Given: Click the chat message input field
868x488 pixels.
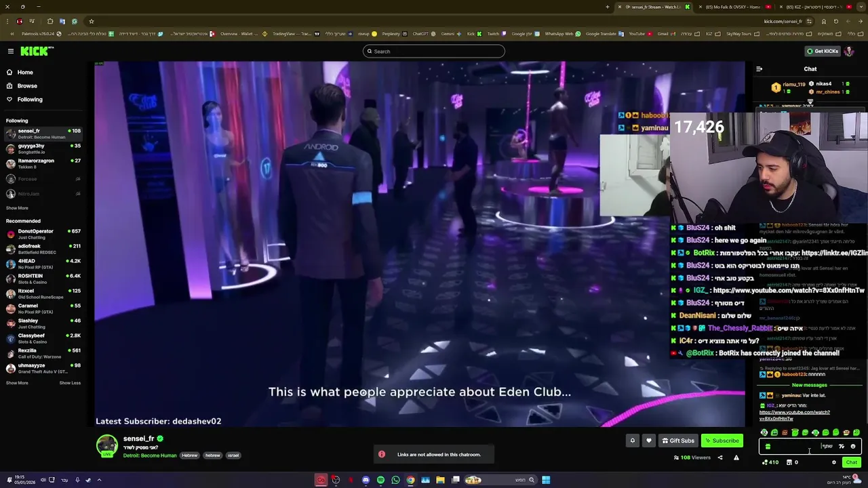Looking at the screenshot, I should click(x=810, y=446).
